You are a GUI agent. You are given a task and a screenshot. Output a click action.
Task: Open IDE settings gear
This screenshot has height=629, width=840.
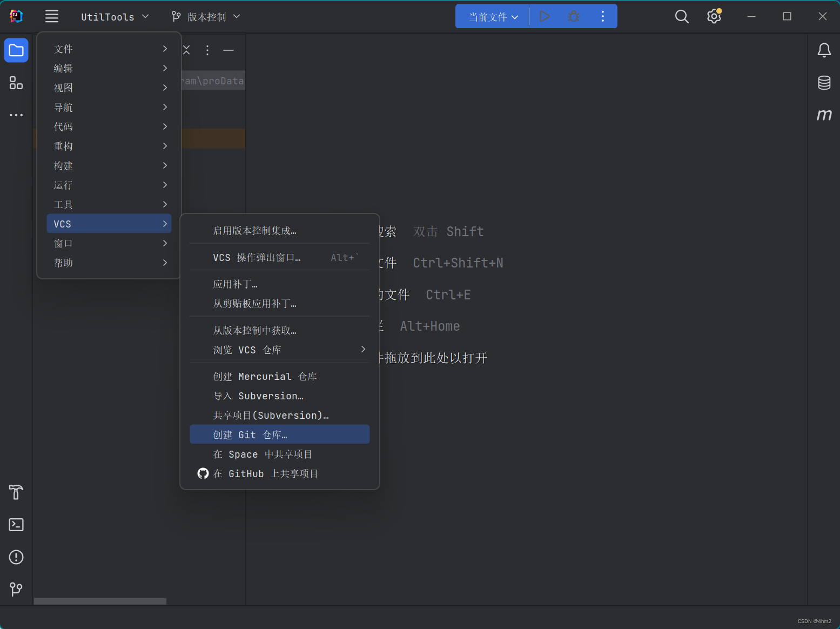click(714, 16)
